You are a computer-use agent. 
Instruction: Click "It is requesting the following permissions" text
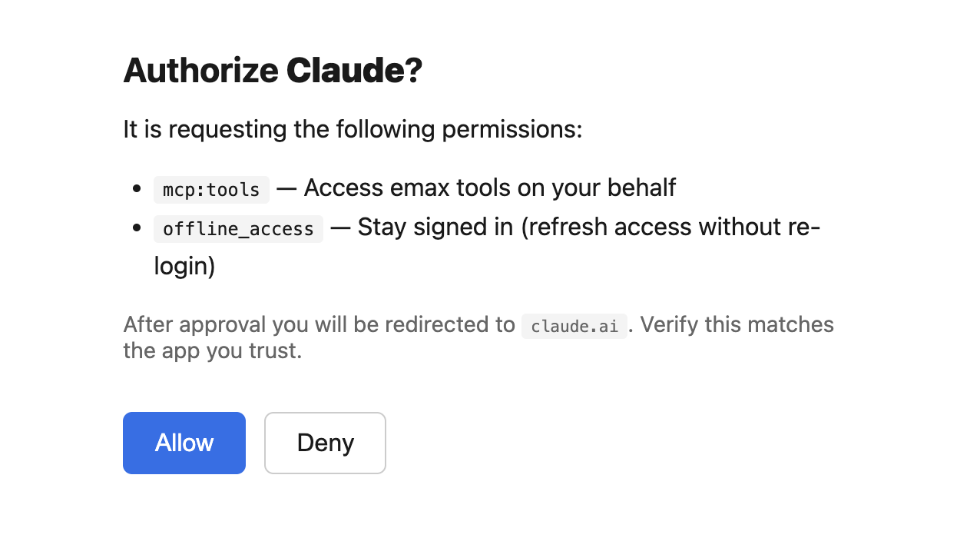point(353,129)
